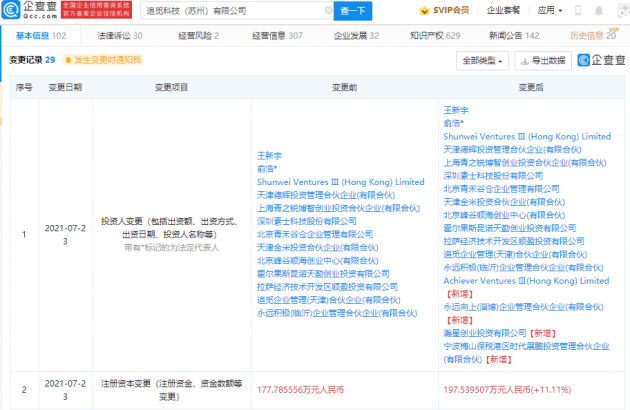Open the mobile phone icon in header
The width and height of the screenshot is (630, 410).
pyautogui.click(x=578, y=10)
